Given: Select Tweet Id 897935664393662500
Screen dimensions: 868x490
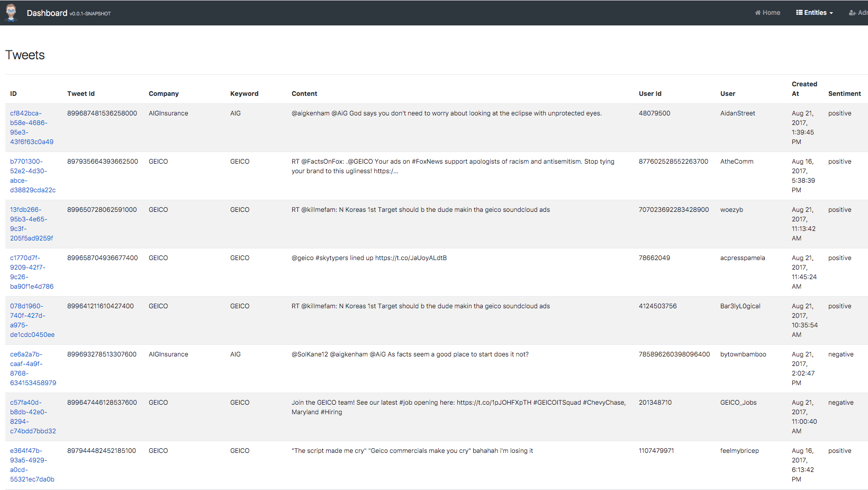Looking at the screenshot, I should (x=103, y=162).
